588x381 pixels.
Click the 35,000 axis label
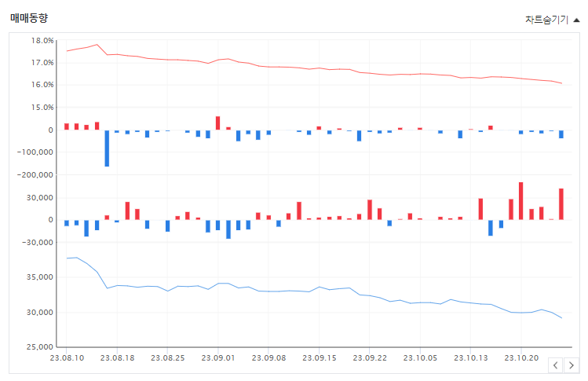40,277
